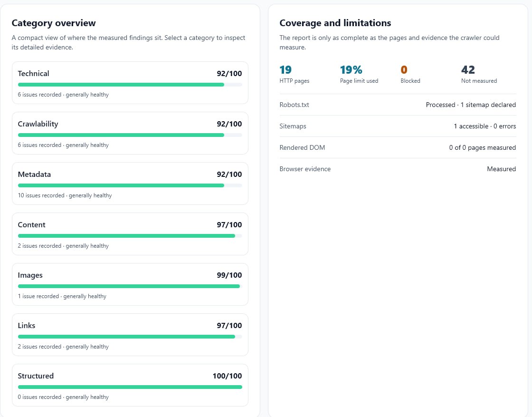Click the 'Sitemaps' row label

pyautogui.click(x=293, y=126)
